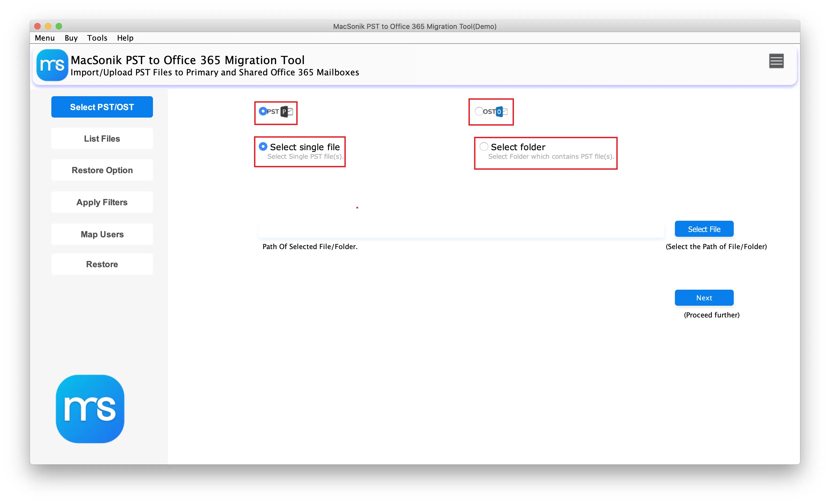Open the Help menu

[125, 38]
